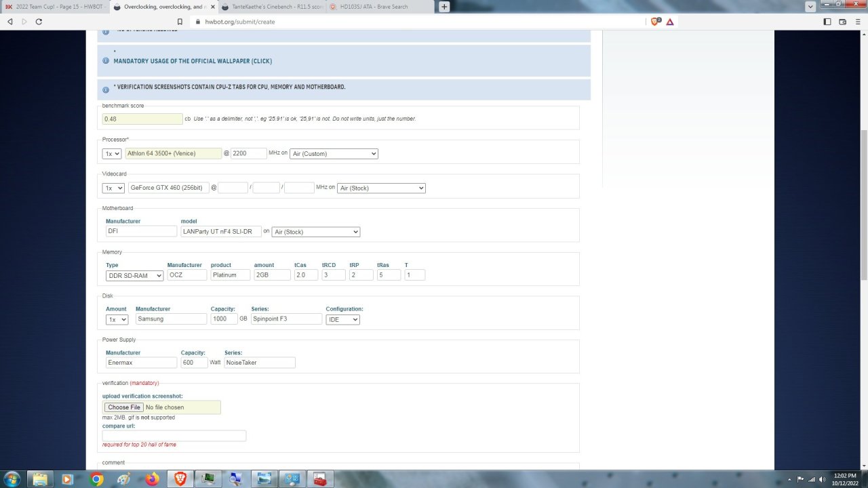This screenshot has width=868, height=488.
Task: Expand the memory Type dropdown DDR SD-RAM
Action: coord(134,275)
